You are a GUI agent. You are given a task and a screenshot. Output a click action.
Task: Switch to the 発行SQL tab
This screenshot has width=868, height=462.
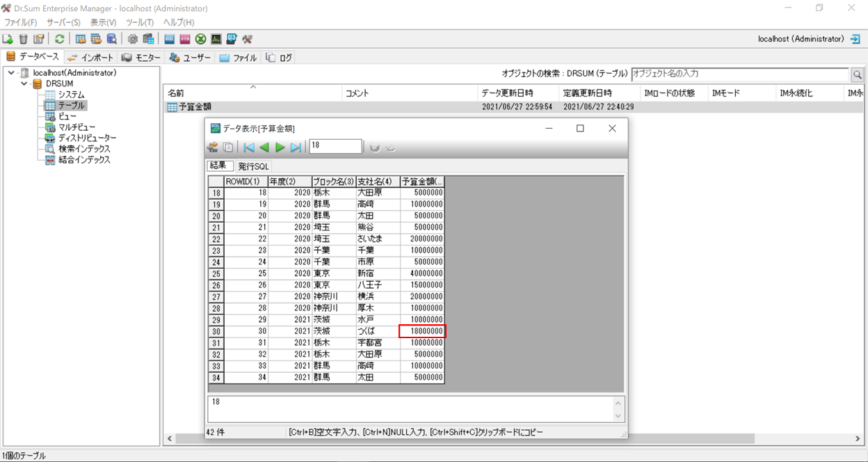[253, 166]
